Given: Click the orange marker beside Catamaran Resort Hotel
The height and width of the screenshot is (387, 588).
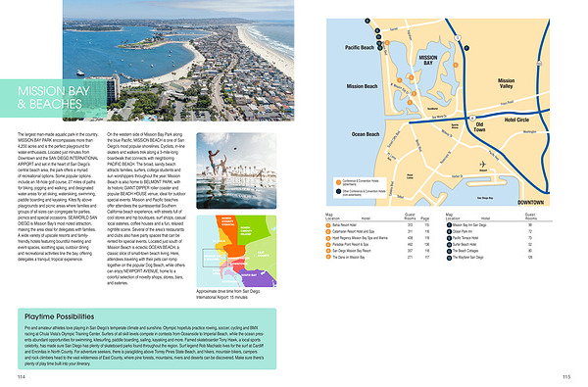Looking at the screenshot, I should coord(328,232).
